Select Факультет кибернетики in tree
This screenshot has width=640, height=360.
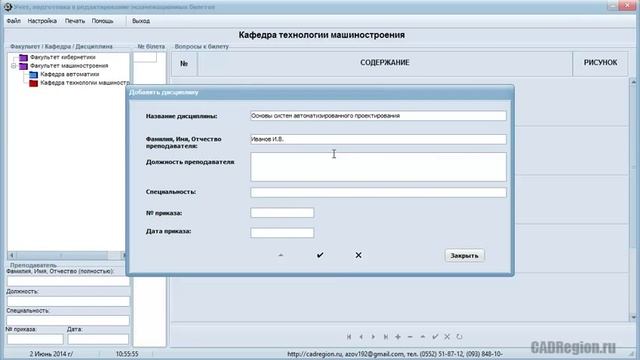click(x=63, y=57)
